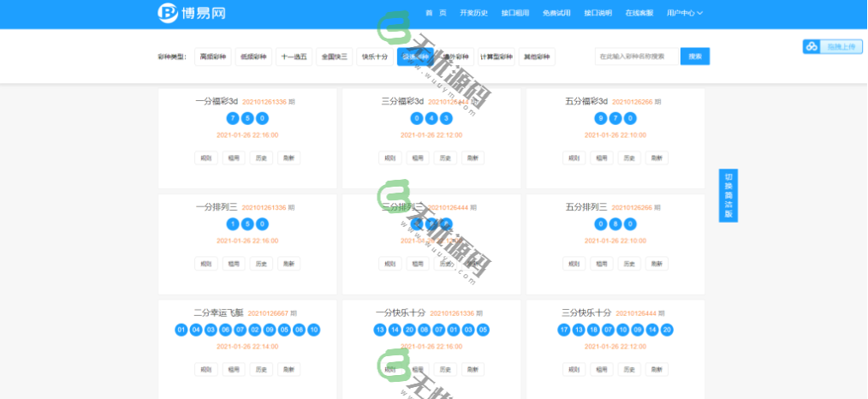Image resolution: width=868 pixels, height=399 pixels.
Task: Click ball 8 in 五分排列三 results
Action: (616, 224)
